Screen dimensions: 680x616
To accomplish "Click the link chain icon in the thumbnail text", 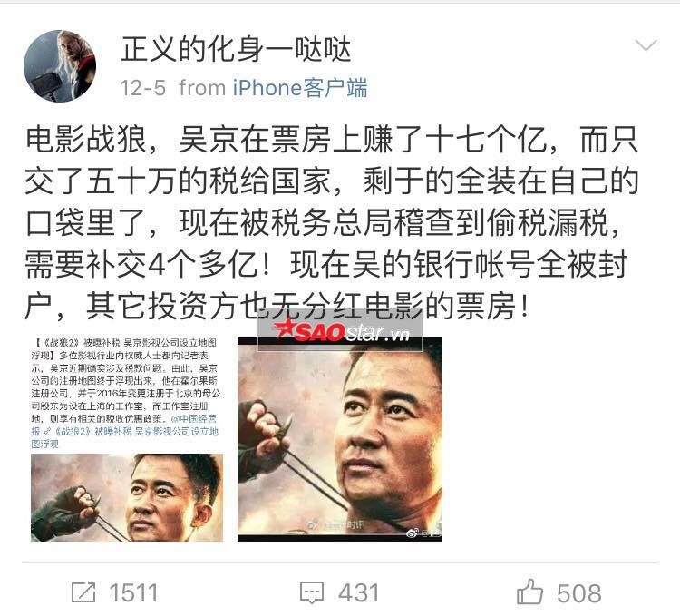I will click(x=47, y=431).
